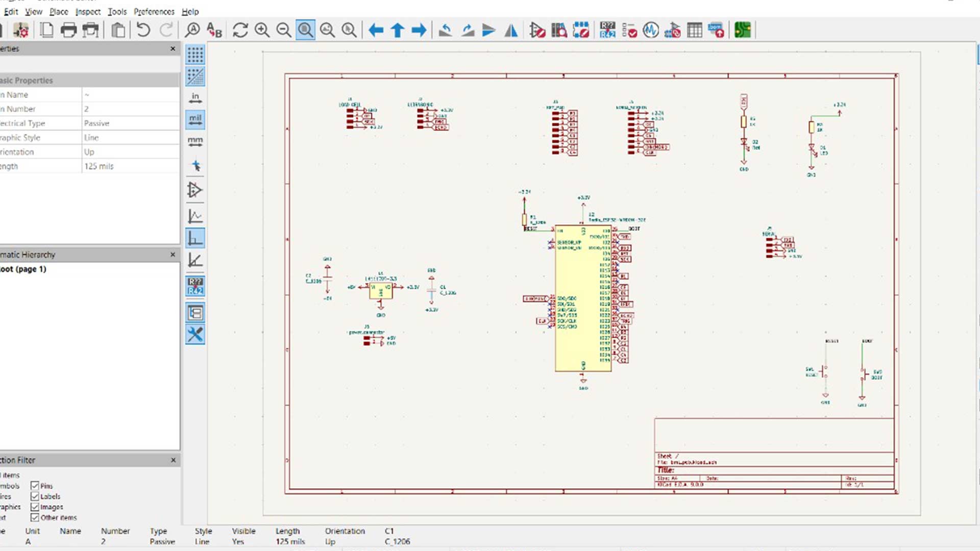
Task: Navigate forward with the right blue arrow
Action: (419, 30)
